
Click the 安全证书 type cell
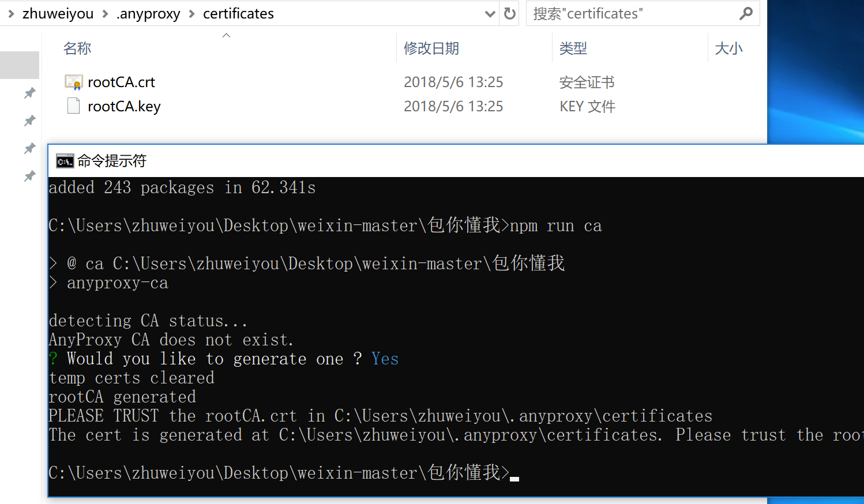click(587, 82)
